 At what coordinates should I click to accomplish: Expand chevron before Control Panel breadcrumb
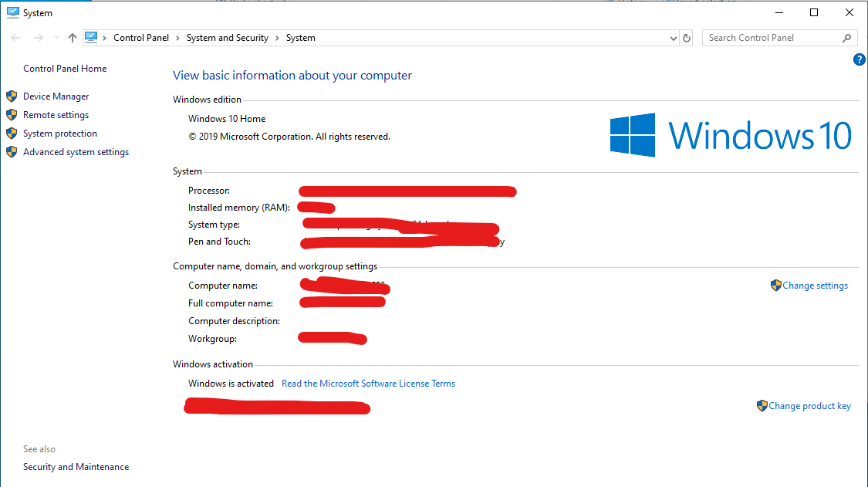[x=104, y=38]
